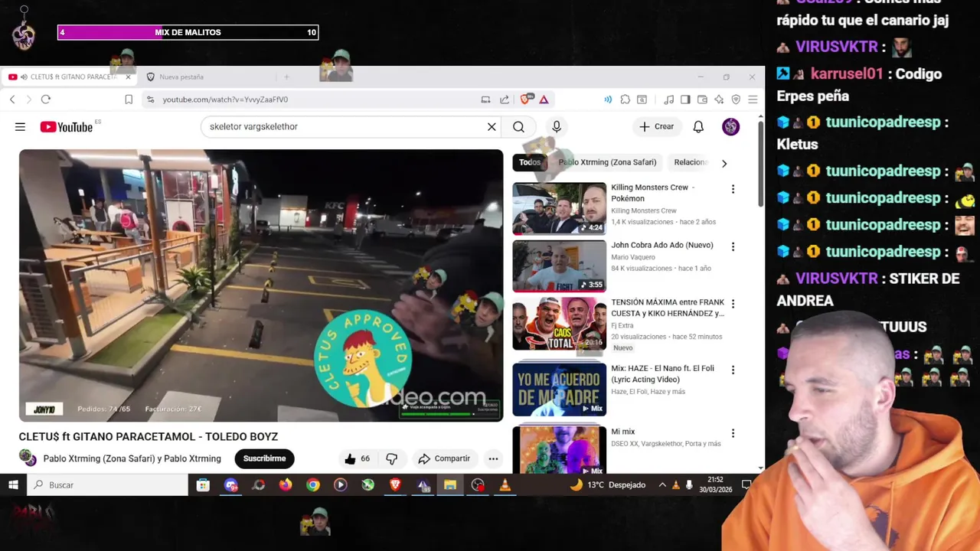Open browser main menu hamburger
The width and height of the screenshot is (980, 551).
[x=753, y=99]
